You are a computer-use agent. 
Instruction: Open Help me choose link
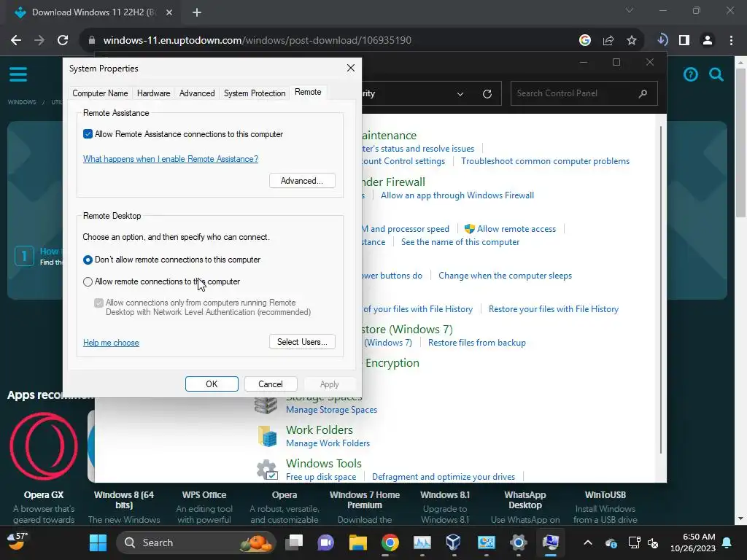point(111,343)
